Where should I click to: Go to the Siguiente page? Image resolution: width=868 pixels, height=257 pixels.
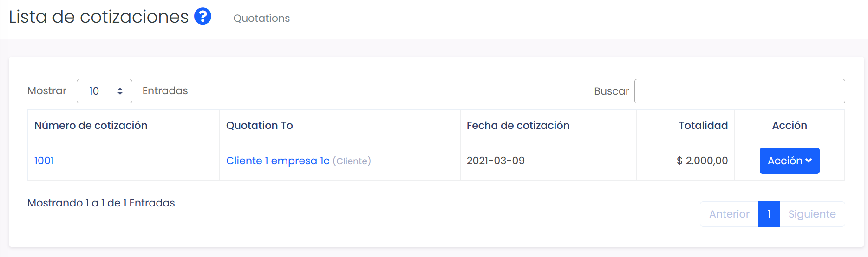pyautogui.click(x=812, y=214)
